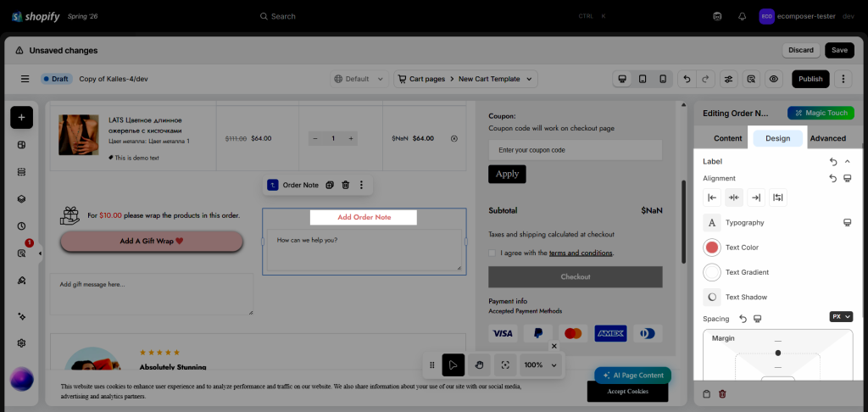Align the label to the left
868x412 pixels.
tap(712, 198)
